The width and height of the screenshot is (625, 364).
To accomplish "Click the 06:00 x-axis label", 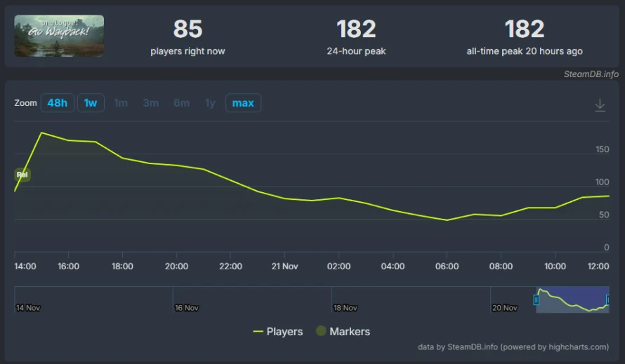I will coord(447,266).
